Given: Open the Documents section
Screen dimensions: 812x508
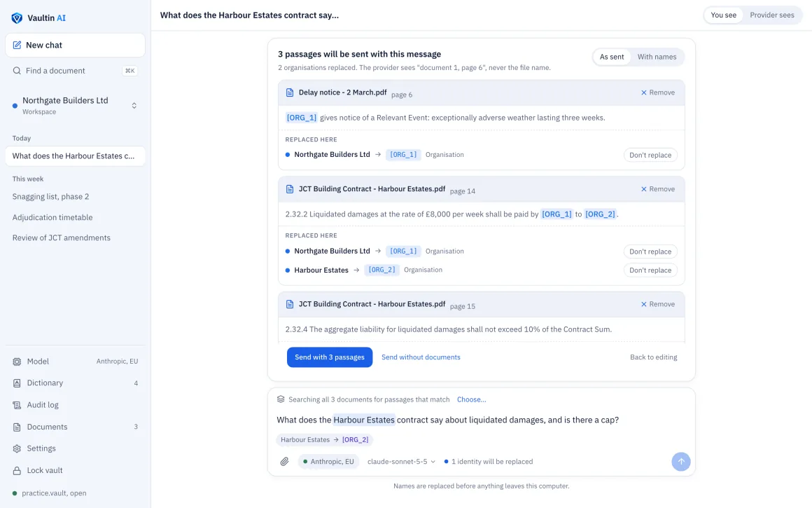Looking at the screenshot, I should [x=75, y=427].
